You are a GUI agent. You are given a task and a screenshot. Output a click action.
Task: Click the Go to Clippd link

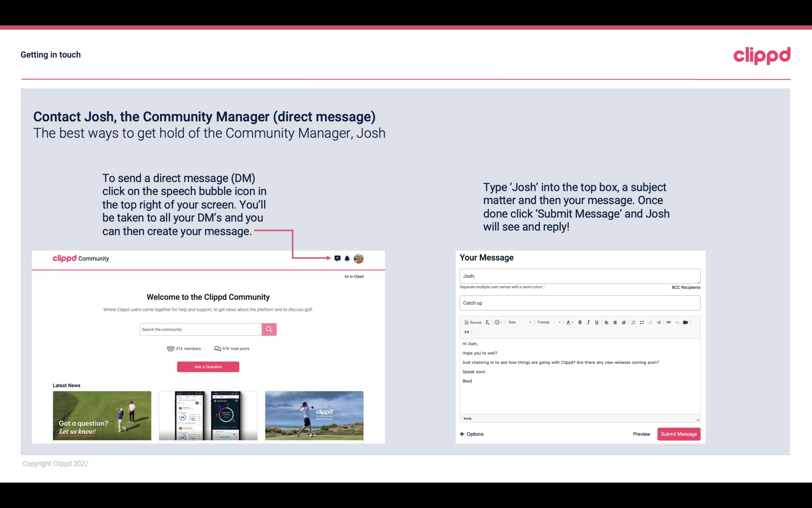[354, 276]
